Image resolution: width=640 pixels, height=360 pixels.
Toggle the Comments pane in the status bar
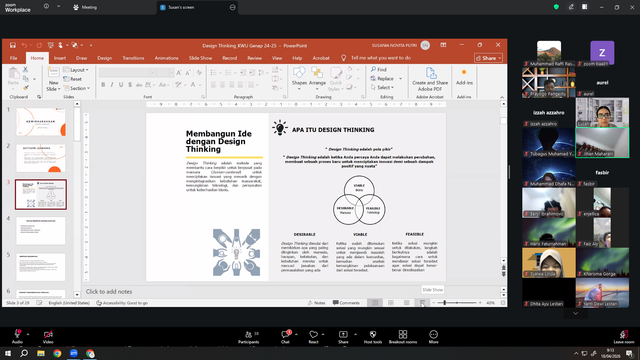click(x=346, y=303)
